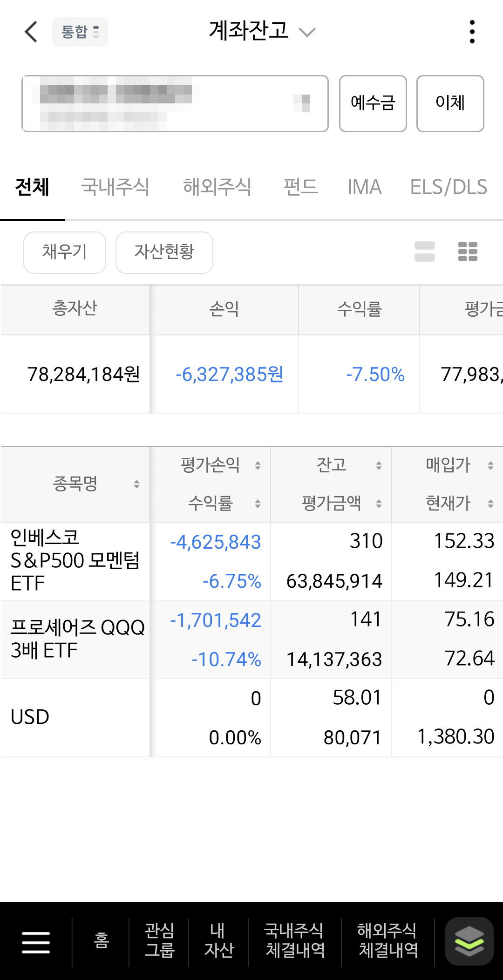503x980 pixels.
Task: Tap the 예수금 button
Action: pyautogui.click(x=373, y=103)
